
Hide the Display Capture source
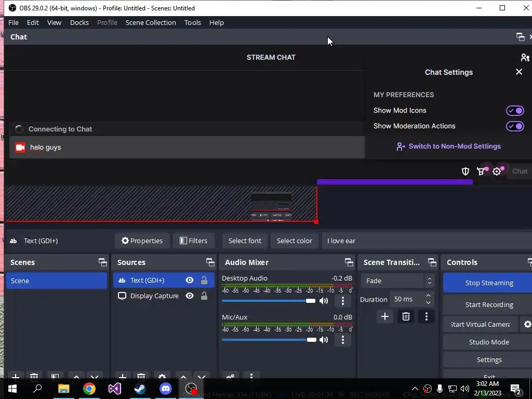pos(190,296)
